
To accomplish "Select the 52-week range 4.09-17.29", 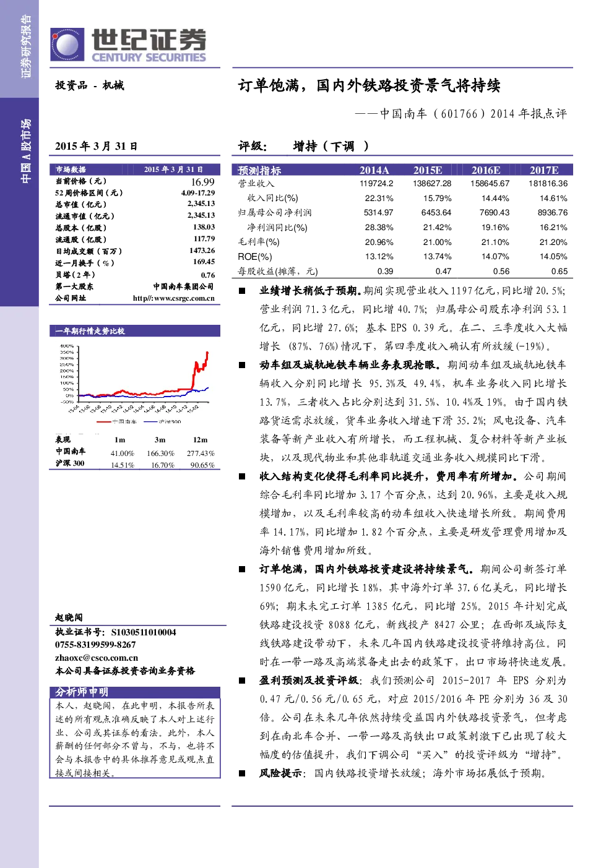I will click(x=198, y=193).
